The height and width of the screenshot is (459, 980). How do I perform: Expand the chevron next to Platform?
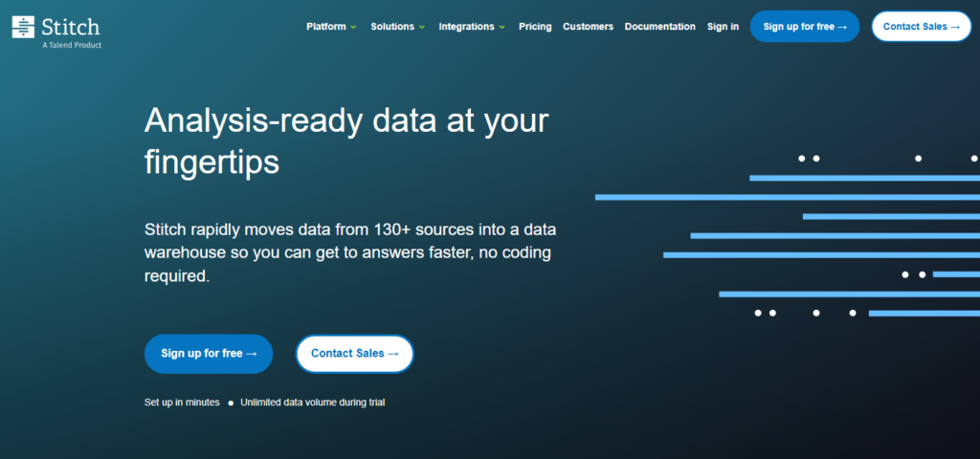coord(354,27)
